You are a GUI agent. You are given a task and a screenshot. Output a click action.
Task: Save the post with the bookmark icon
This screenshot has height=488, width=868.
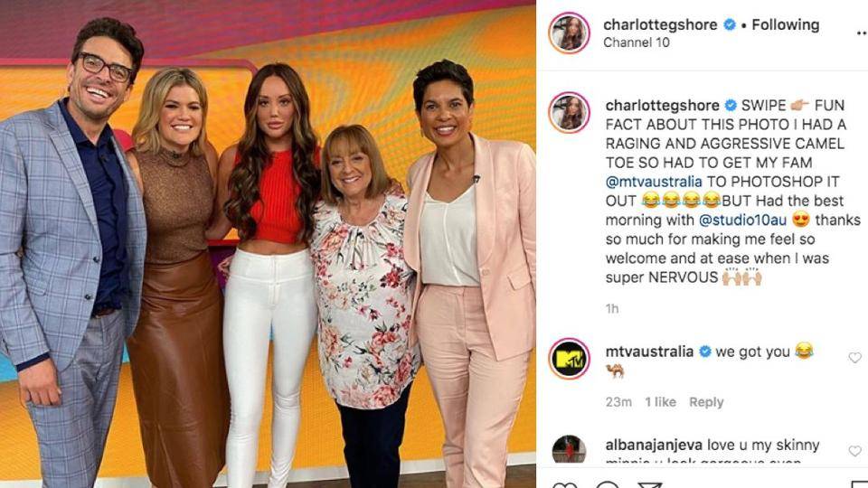tap(859, 484)
